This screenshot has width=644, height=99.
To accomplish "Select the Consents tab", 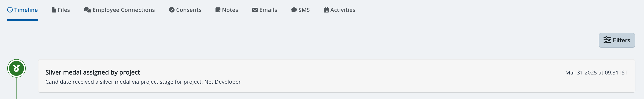I will pos(189,10).
